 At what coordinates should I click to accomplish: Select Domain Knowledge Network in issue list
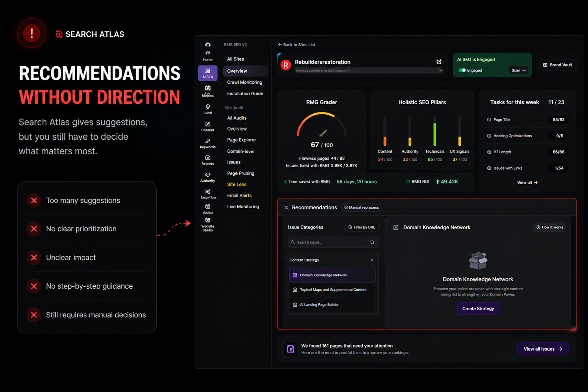click(x=332, y=275)
